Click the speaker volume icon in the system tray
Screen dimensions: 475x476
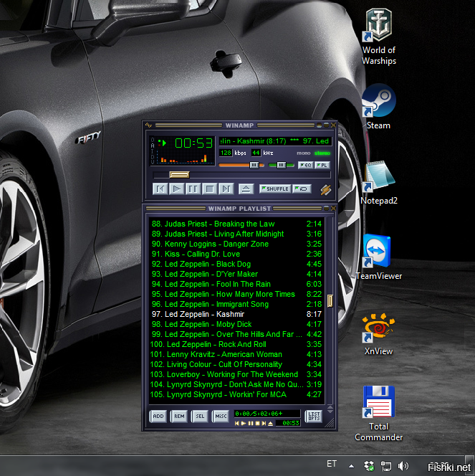click(x=403, y=466)
